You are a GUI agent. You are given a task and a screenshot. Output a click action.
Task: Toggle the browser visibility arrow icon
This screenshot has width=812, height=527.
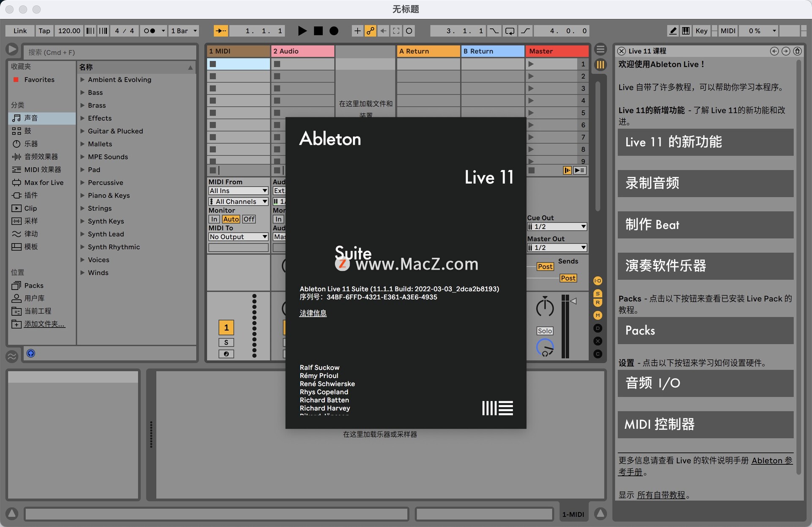click(x=12, y=50)
